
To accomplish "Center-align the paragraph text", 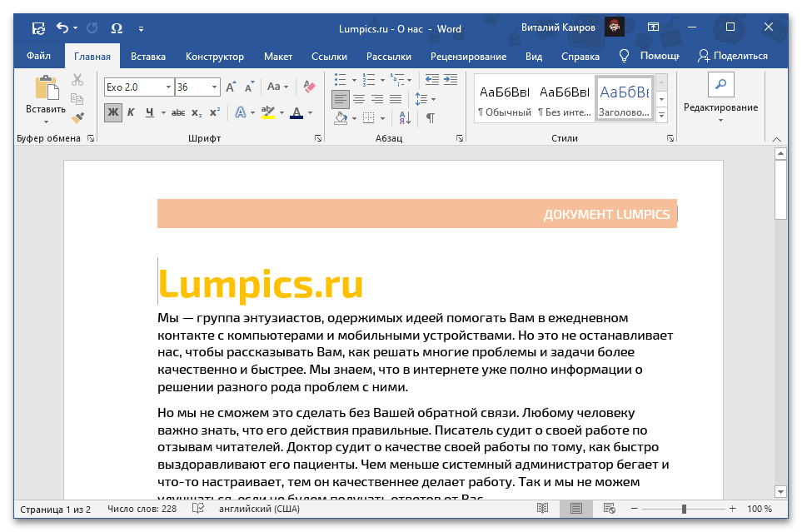I will 359,99.
